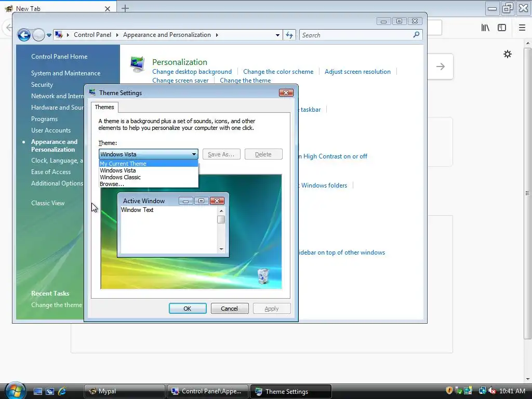Click Switch between windows quick launch icon
532x399 pixels.
50,391
